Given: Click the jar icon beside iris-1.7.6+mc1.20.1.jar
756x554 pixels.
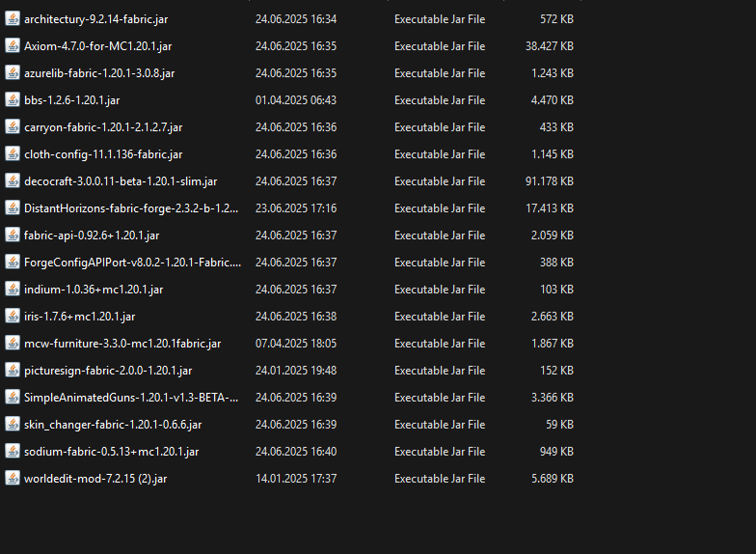Looking at the screenshot, I should click(x=13, y=317).
